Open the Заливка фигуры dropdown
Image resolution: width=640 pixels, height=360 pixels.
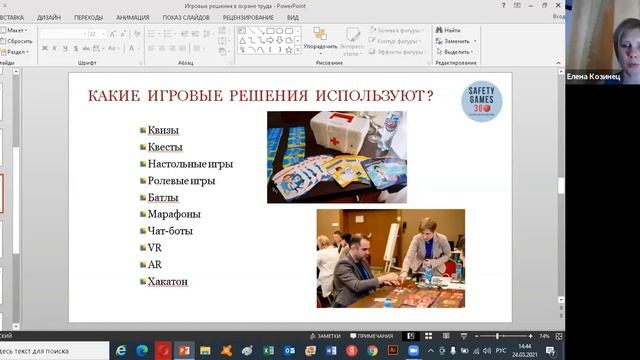point(397,31)
